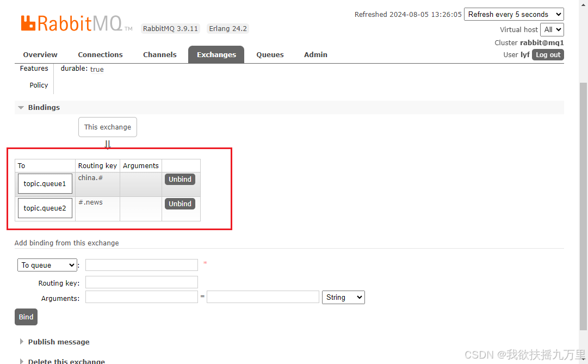This screenshot has width=588, height=364.
Task: Click the Routing key column header
Action: pyautogui.click(x=97, y=166)
